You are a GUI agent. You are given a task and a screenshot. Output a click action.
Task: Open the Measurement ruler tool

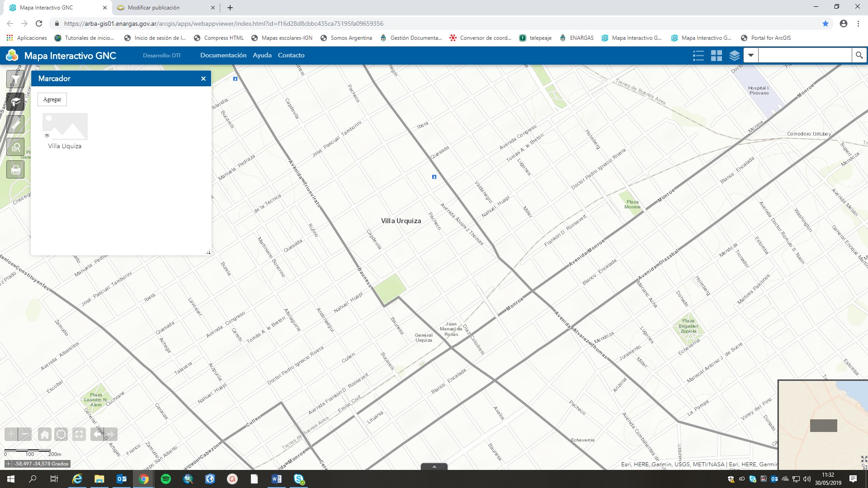[x=15, y=124]
